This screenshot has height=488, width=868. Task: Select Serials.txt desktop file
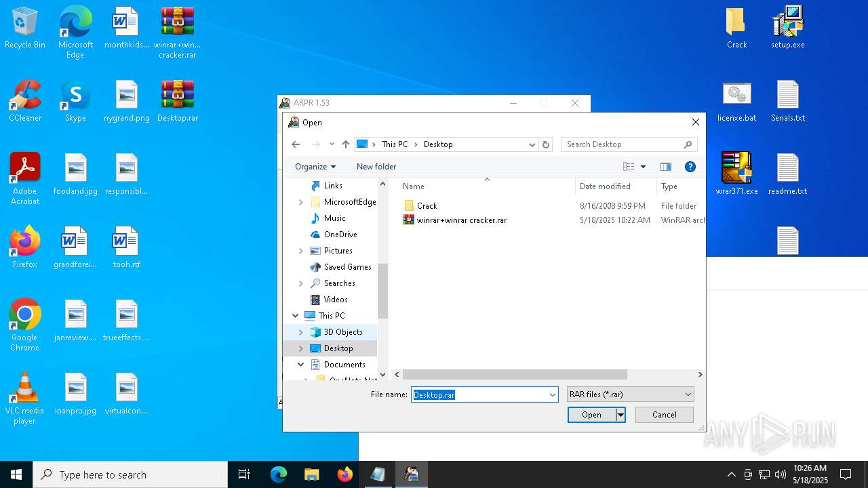coord(788,102)
